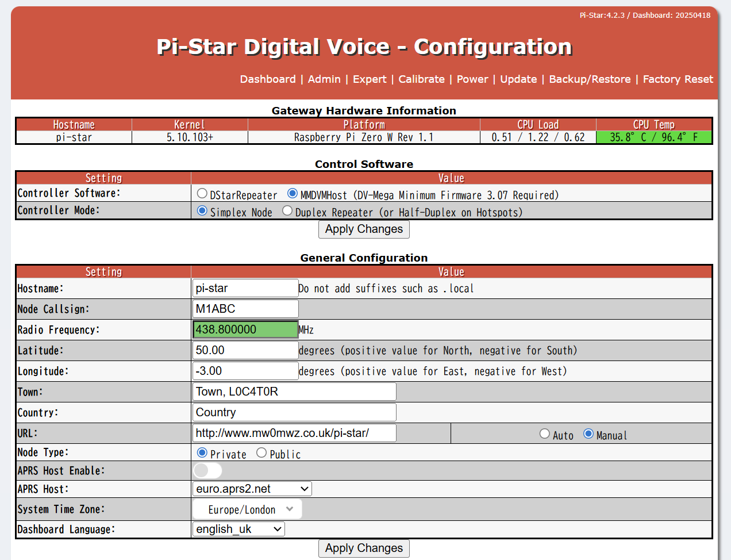
Task: Select MMDVMHost controller software
Action: (293, 193)
